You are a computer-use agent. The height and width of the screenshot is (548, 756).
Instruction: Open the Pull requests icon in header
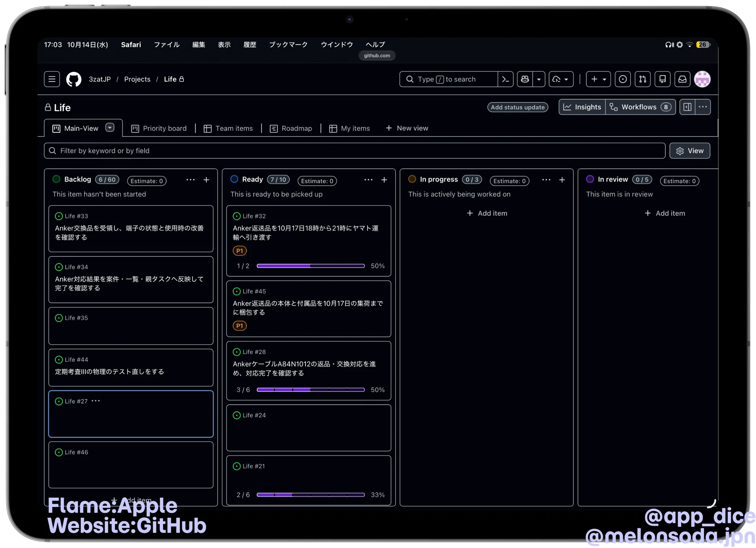pyautogui.click(x=643, y=79)
